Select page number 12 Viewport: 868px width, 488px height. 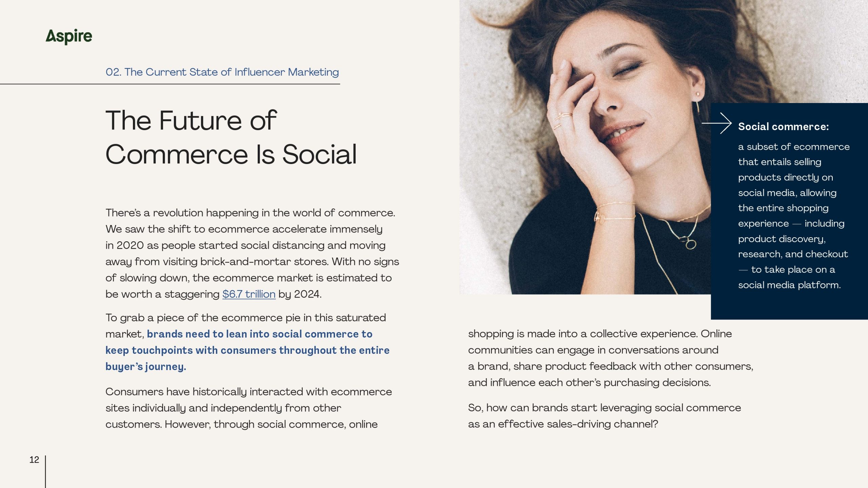34,460
